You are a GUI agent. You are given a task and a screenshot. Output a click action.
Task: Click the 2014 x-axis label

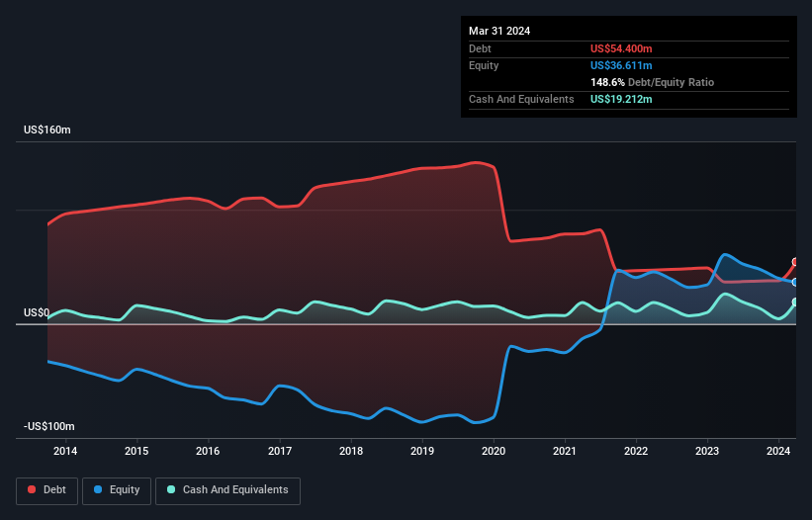tap(65, 451)
